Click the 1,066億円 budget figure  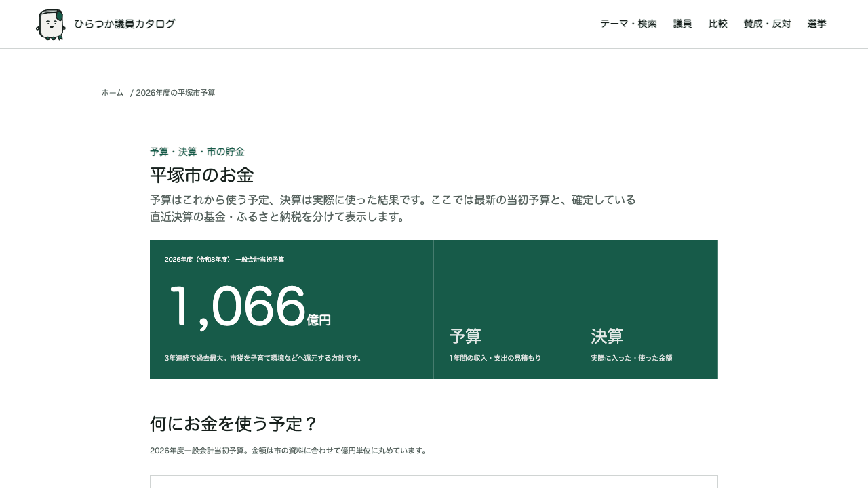[x=249, y=308]
